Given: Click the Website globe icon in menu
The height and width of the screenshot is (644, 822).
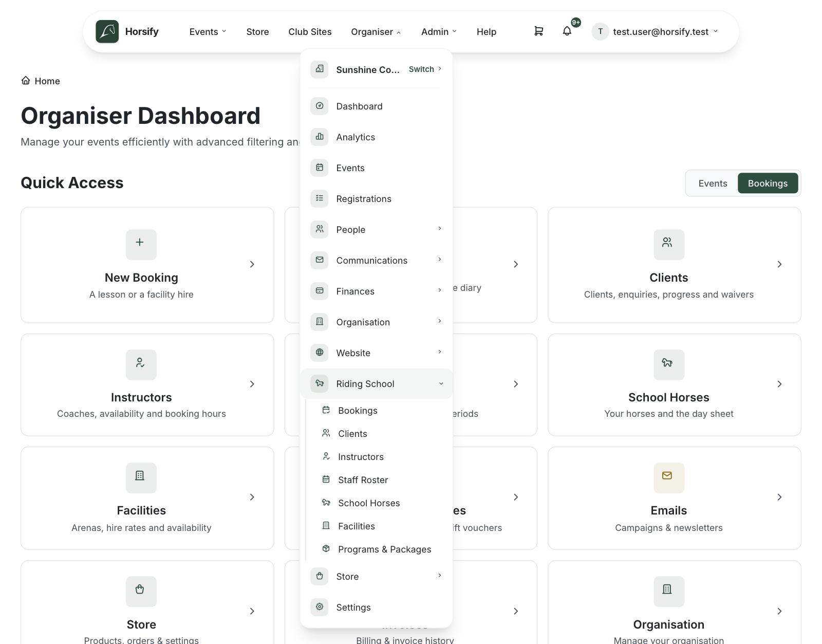Looking at the screenshot, I should pyautogui.click(x=320, y=353).
